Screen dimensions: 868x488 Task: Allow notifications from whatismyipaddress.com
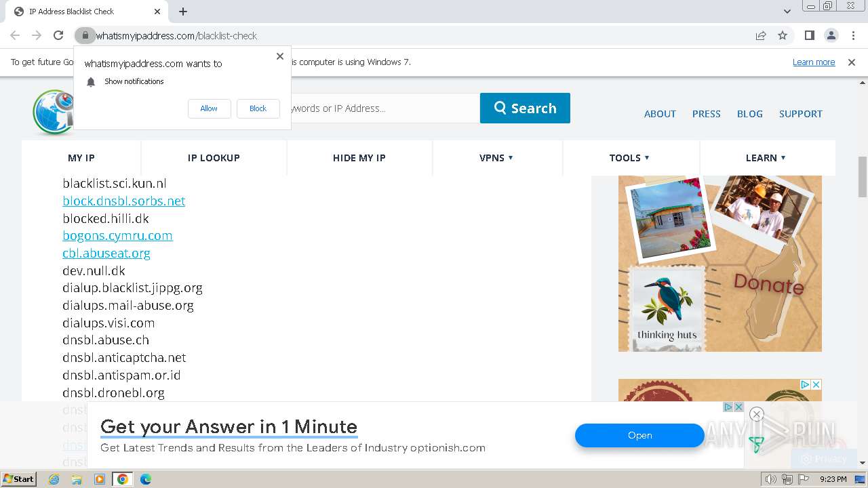(209, 108)
